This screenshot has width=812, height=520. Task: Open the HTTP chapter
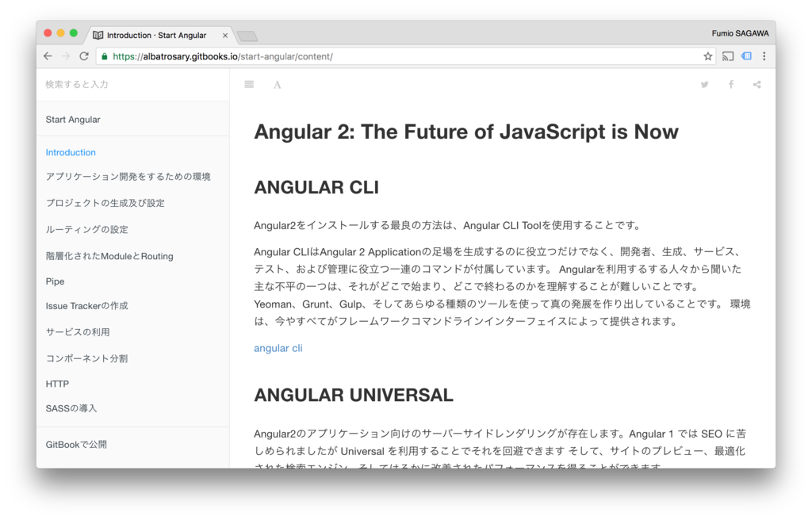(x=57, y=384)
